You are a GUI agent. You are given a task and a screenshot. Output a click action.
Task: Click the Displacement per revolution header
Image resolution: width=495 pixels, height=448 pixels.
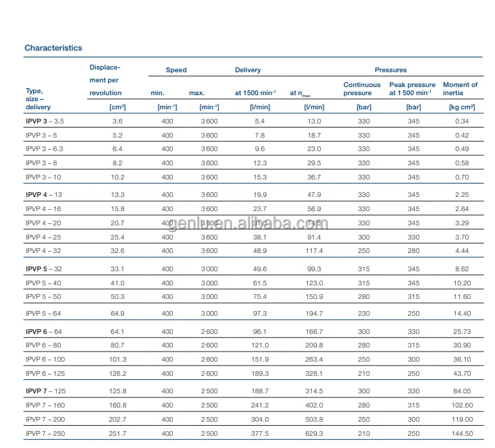click(x=105, y=80)
